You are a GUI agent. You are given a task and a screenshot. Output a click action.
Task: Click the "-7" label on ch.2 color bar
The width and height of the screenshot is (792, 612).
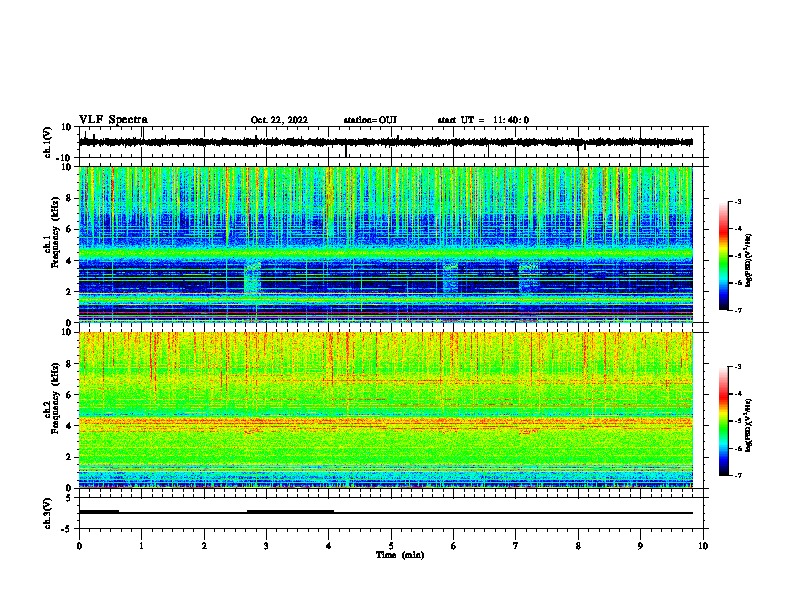[738, 476]
